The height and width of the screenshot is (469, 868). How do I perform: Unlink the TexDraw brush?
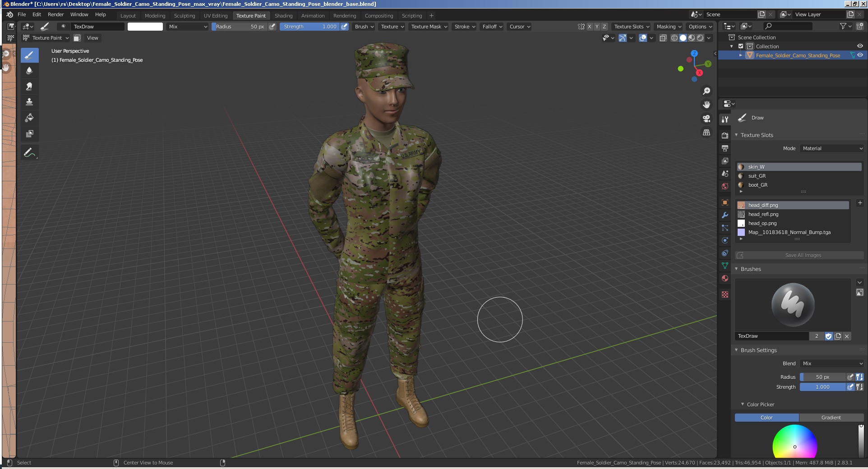(x=847, y=336)
